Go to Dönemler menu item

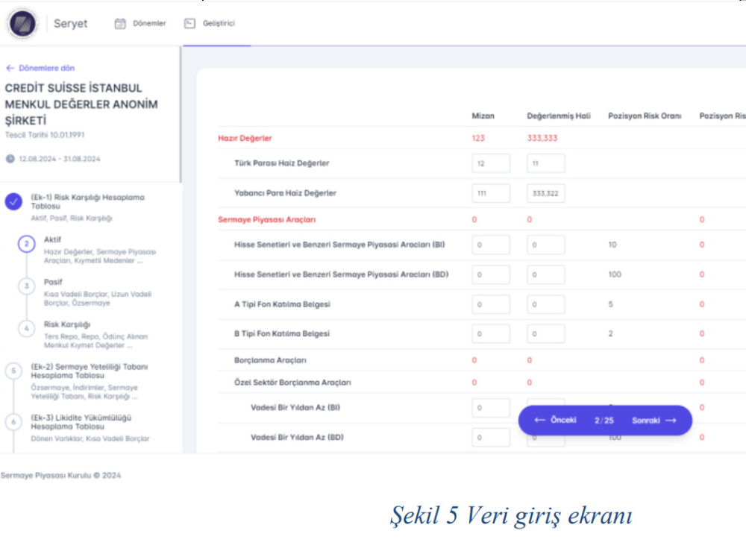pos(149,23)
